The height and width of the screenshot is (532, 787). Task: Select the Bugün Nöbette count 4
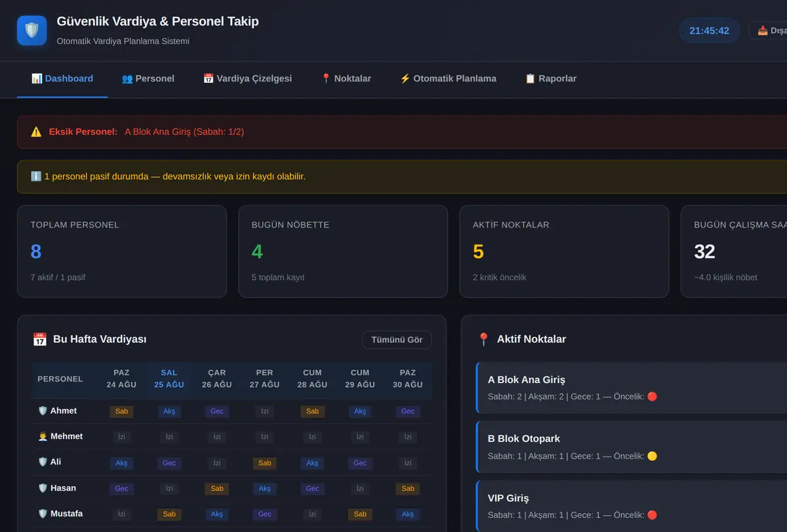(258, 251)
